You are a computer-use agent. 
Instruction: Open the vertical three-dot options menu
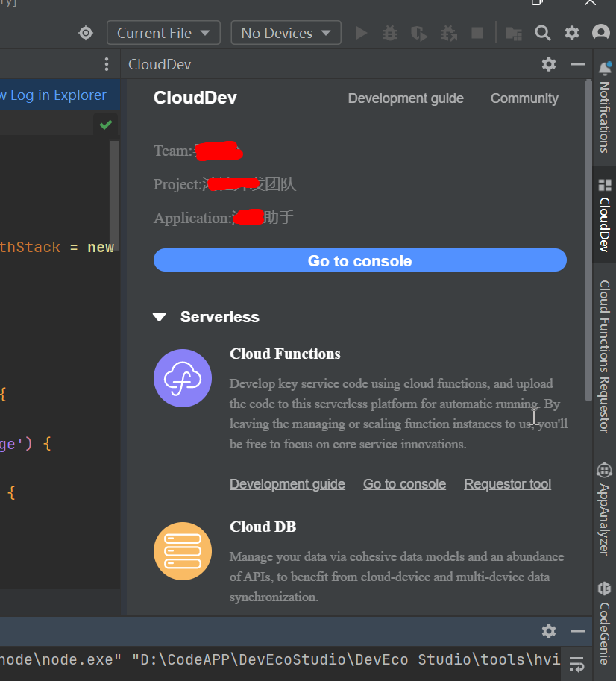(x=107, y=64)
